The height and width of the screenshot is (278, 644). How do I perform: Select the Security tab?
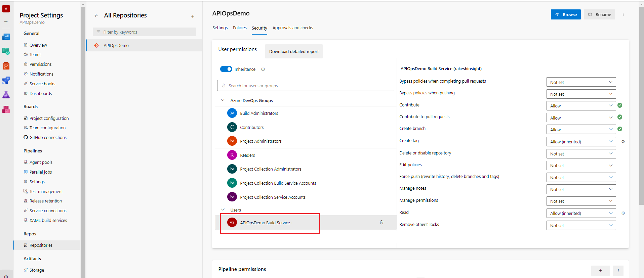(x=259, y=28)
